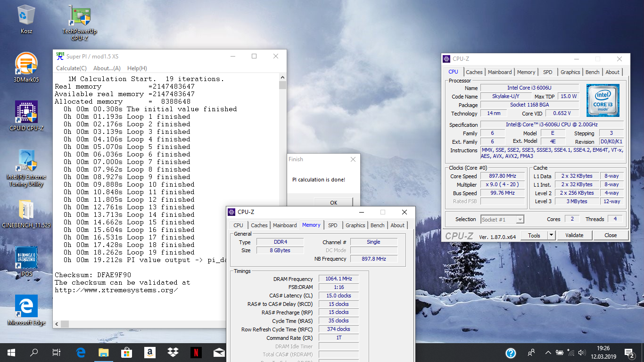Click the Name field Intel Core i3 6006U

529,88
